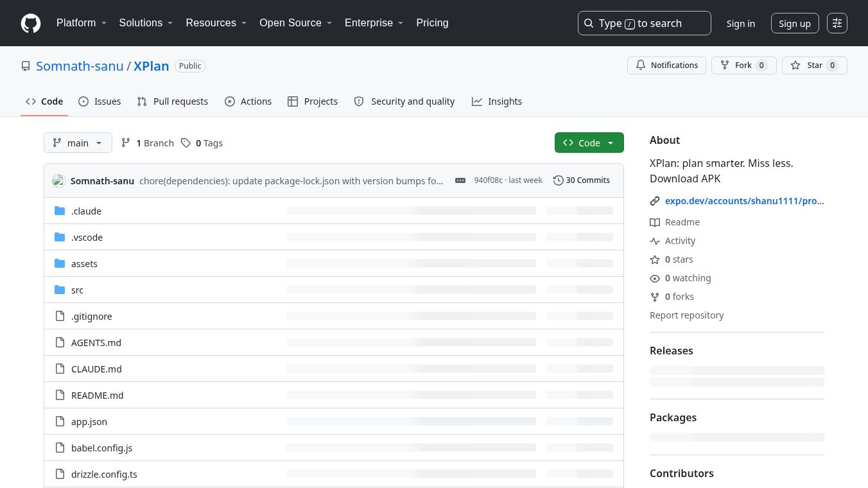Screen dimensions: 868x488
Task: Click the CLAUDE.md file icon
Action: point(60,369)
